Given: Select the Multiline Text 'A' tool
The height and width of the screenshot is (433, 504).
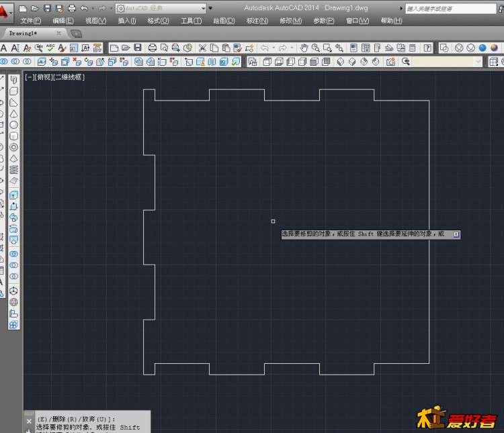Looking at the screenshot, I should [4, 48].
